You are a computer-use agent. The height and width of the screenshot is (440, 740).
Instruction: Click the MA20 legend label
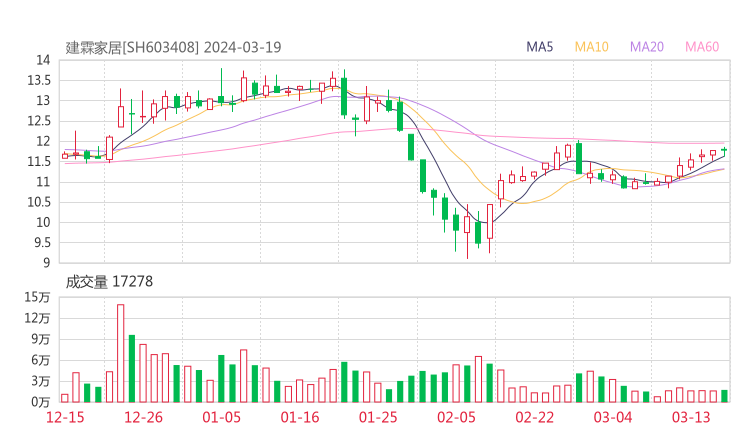(647, 47)
